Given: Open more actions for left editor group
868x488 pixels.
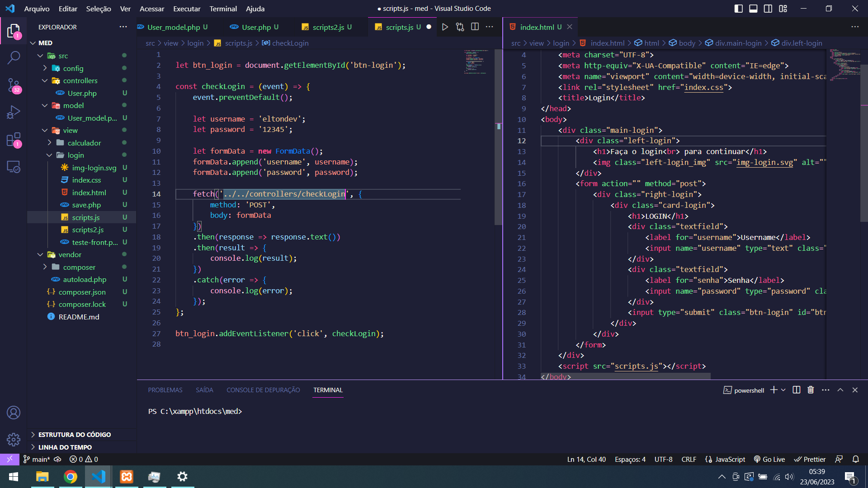Looking at the screenshot, I should point(490,27).
